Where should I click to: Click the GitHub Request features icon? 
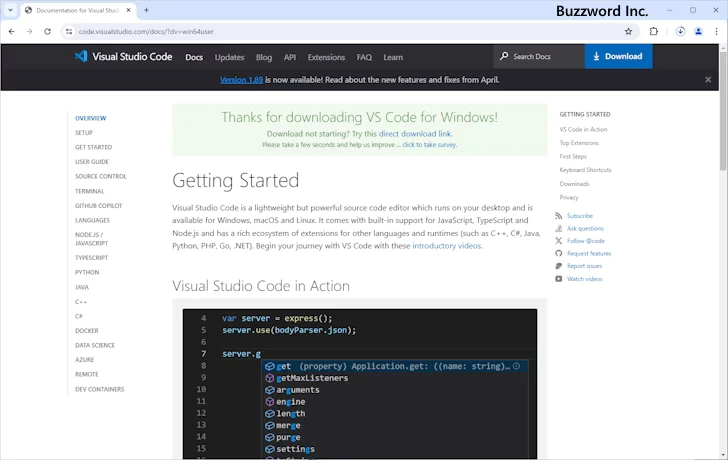click(559, 253)
